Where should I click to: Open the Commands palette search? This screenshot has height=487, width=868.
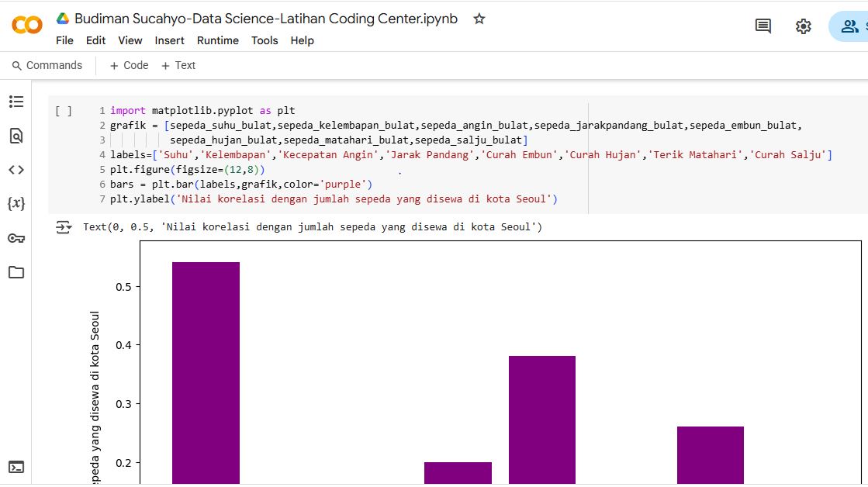[x=47, y=65]
